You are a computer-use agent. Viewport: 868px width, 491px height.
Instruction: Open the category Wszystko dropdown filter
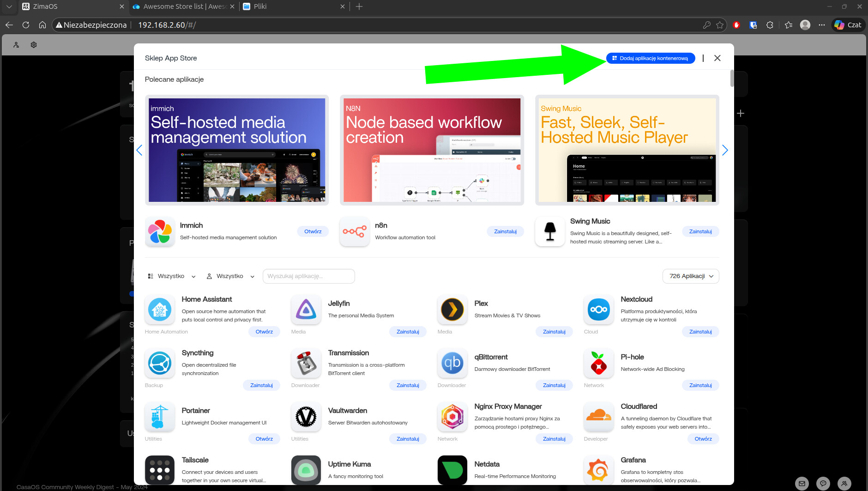click(172, 276)
